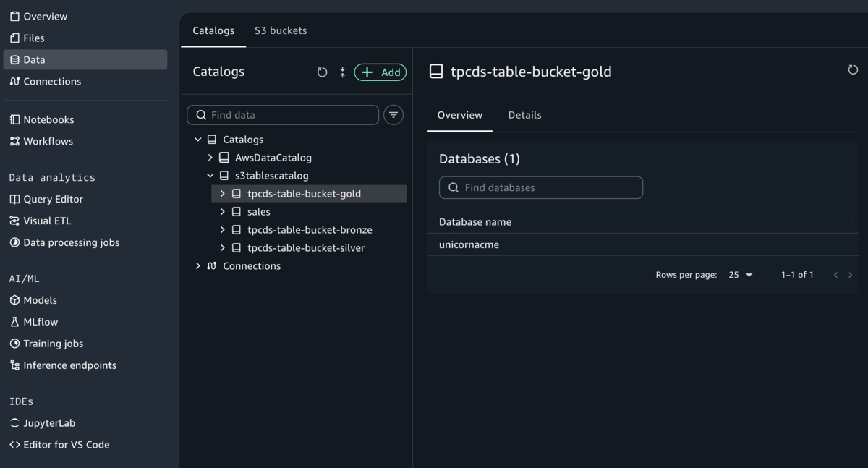Screen dimensions: 868x468
Task: Select tpcds-table-bucket-silver in the tree
Action: tap(306, 248)
